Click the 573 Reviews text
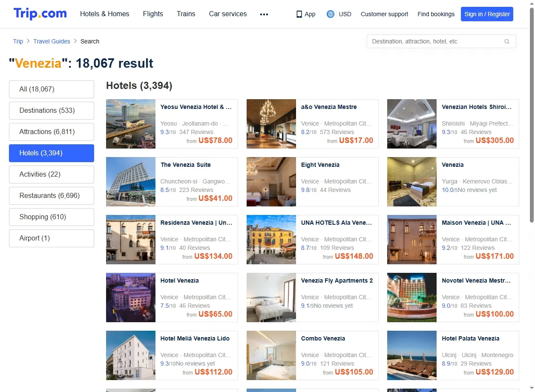Screen dimensions: 535x392 337,132
